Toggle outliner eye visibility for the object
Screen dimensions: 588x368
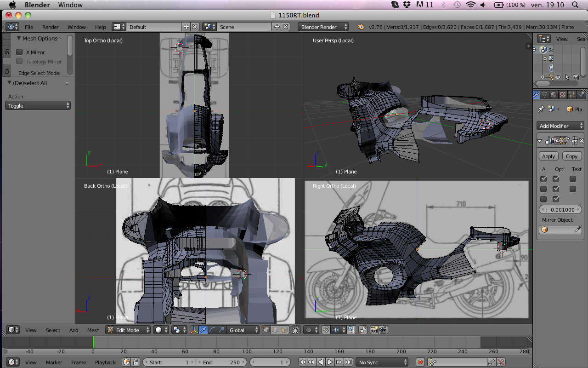point(558,77)
